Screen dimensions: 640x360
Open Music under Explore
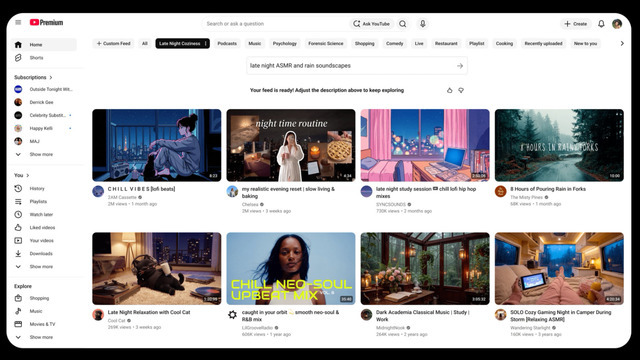pyautogui.click(x=44, y=311)
